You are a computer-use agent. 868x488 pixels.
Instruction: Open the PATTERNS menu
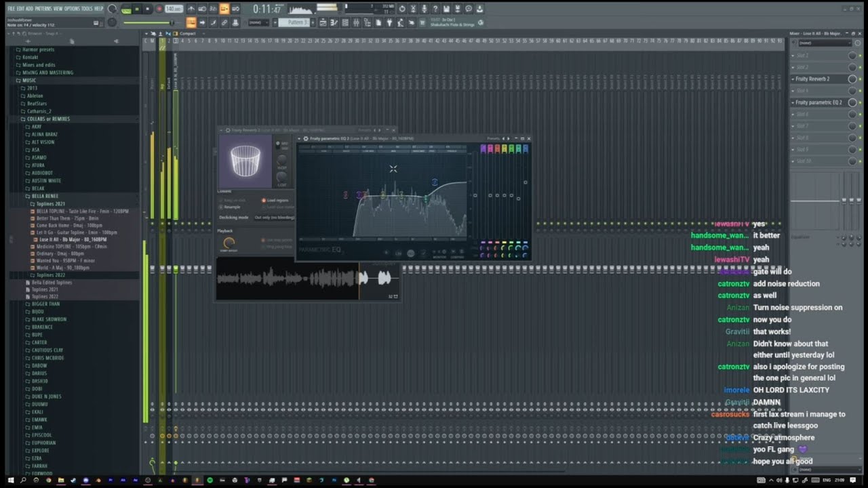coord(43,8)
